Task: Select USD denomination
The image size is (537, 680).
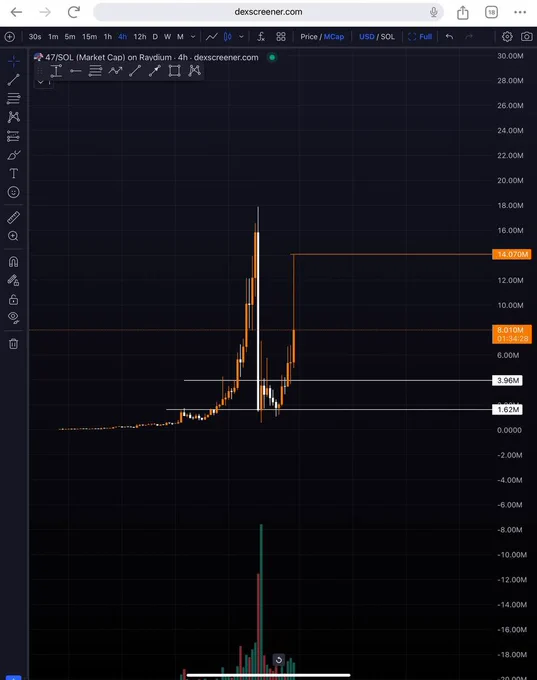Action: [367, 37]
